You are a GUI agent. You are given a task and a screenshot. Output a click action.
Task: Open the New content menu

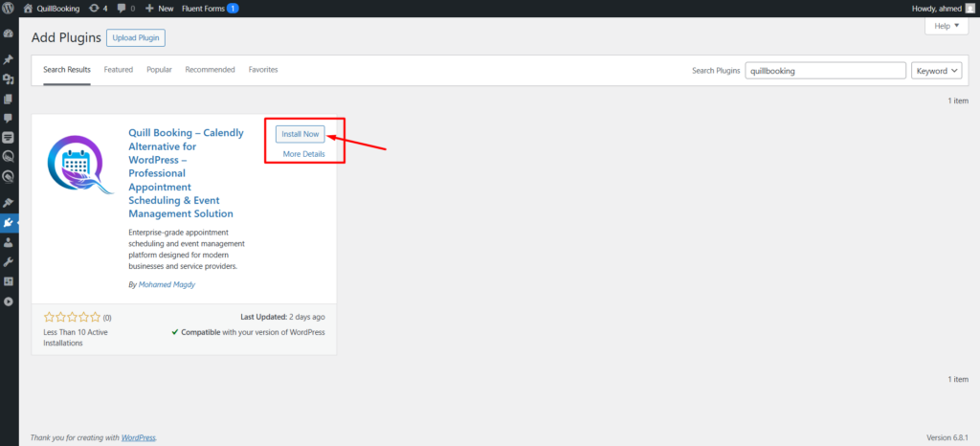coord(160,9)
